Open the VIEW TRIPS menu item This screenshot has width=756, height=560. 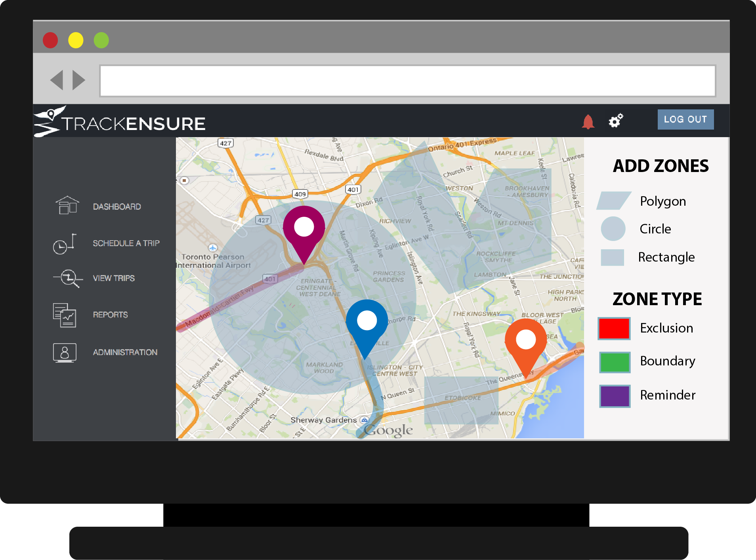coord(114,278)
